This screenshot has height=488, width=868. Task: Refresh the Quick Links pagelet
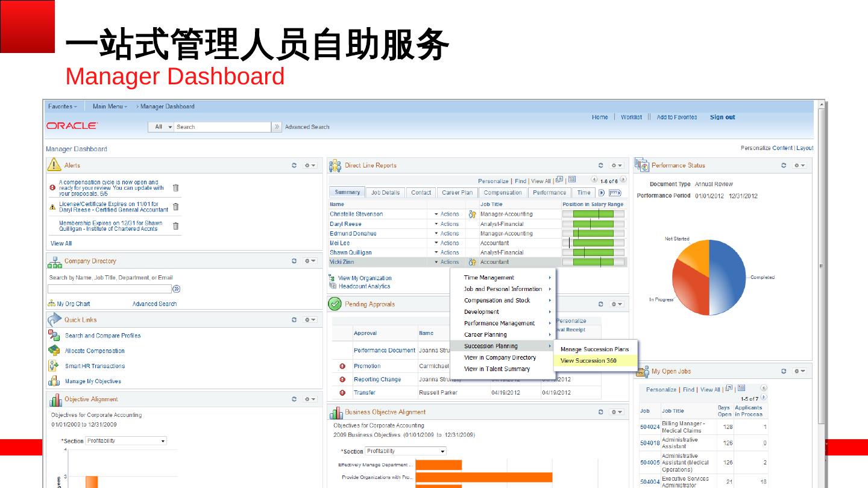coord(294,319)
